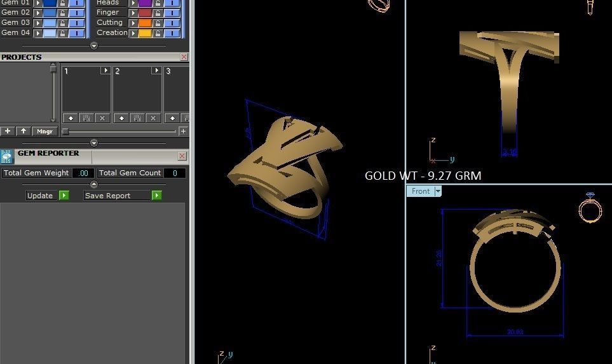This screenshot has width=612, height=364.
Task: Collapse the layers panel using the round arrow
Action: [93, 46]
